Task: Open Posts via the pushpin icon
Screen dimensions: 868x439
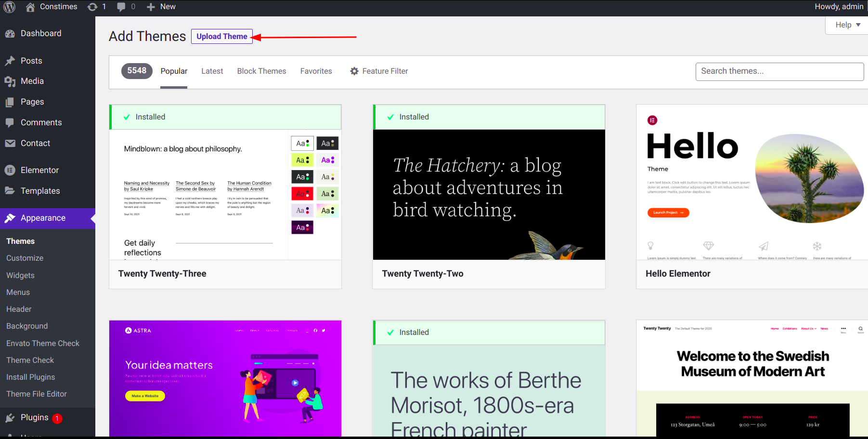Action: click(10, 61)
